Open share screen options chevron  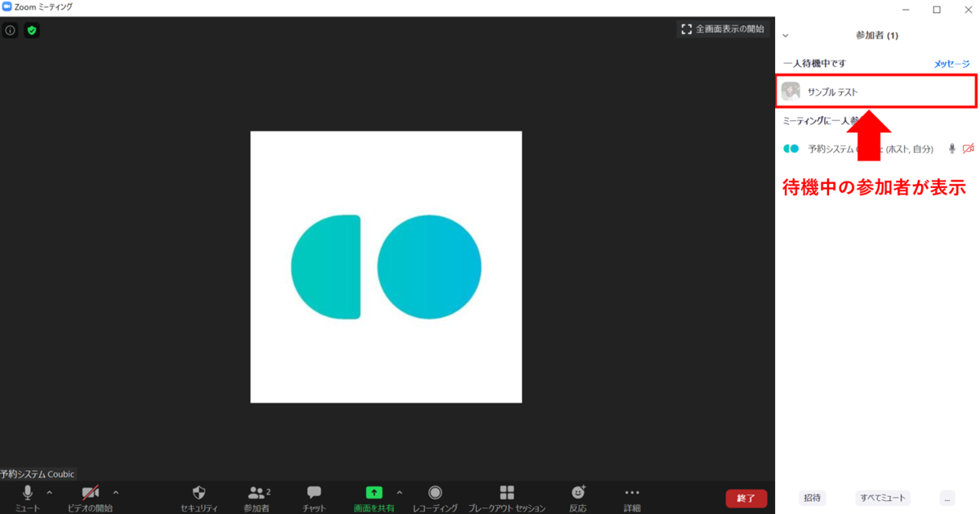[399, 493]
